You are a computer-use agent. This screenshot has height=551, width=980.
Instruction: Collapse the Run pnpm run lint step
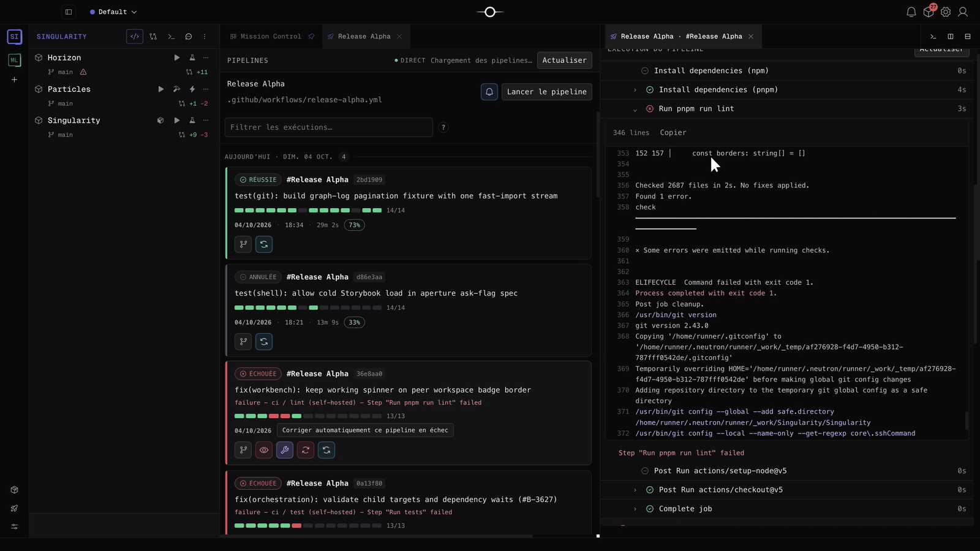coord(635,109)
